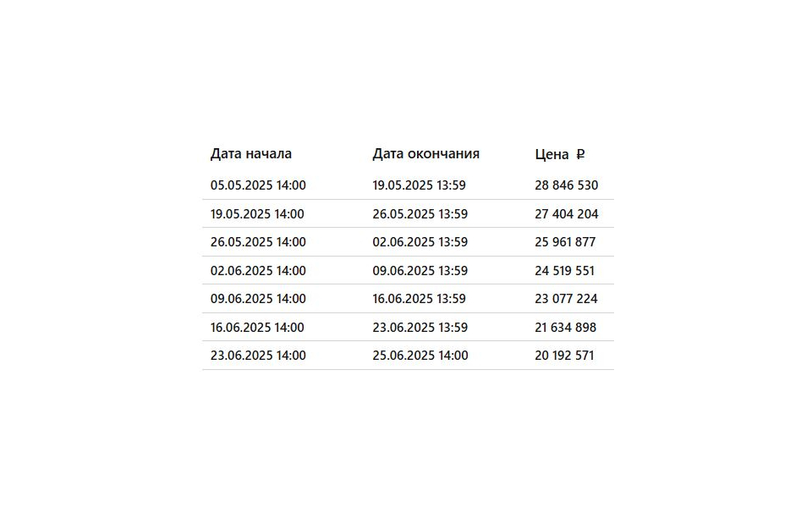Select start date 16.06.2025 14:00
The image size is (812, 508).
click(257, 328)
